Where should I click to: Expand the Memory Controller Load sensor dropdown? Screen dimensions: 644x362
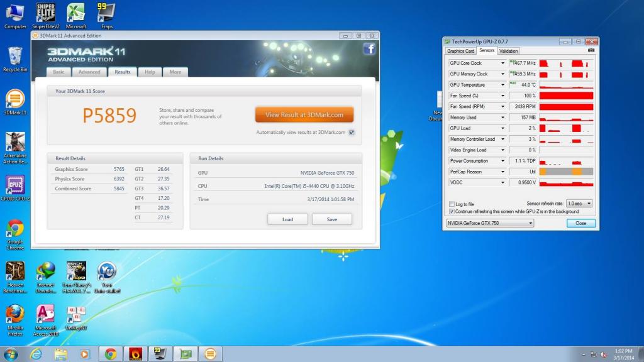coord(502,139)
